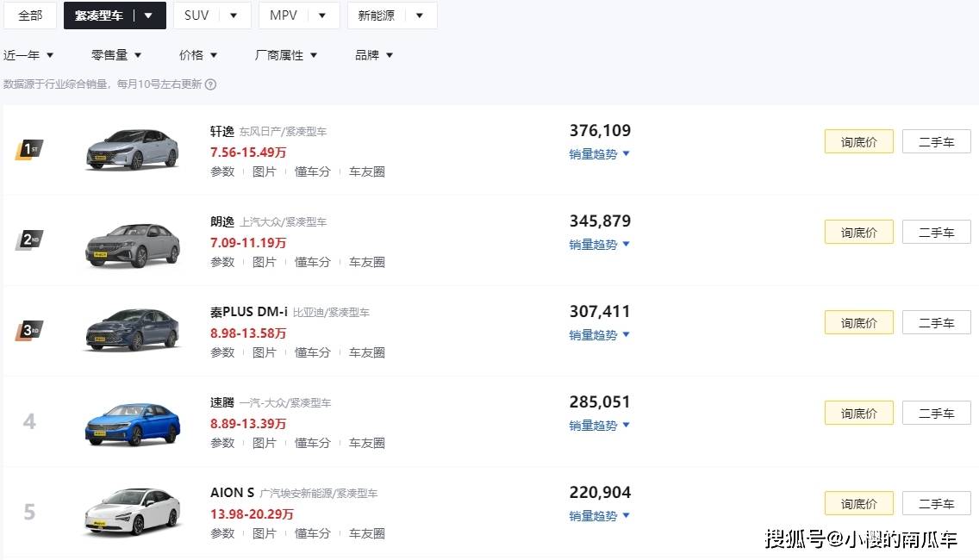The image size is (979, 560).
Task: Click the 3rd place rank badge
Action: point(28,330)
